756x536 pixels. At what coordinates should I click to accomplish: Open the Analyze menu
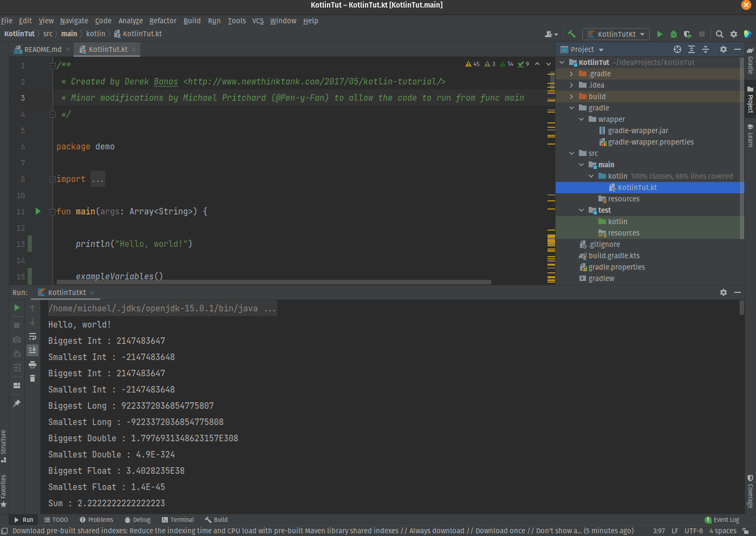(131, 21)
